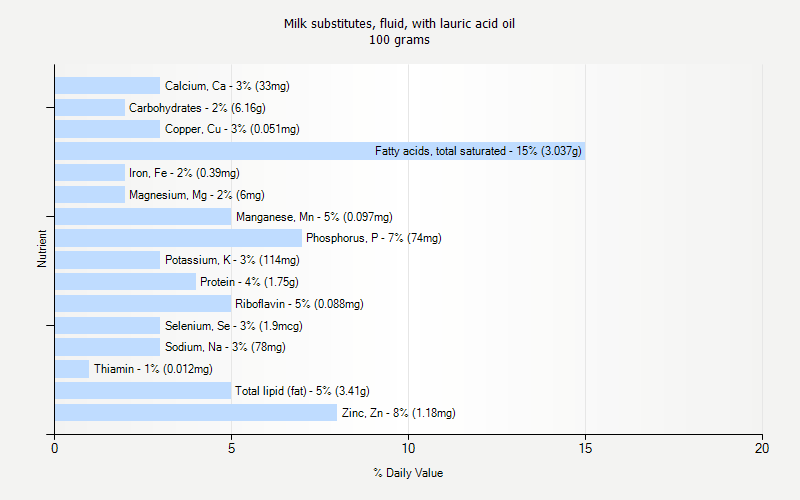Click the Calcium, Ca bar
800x500 pixels.
[x=107, y=86]
